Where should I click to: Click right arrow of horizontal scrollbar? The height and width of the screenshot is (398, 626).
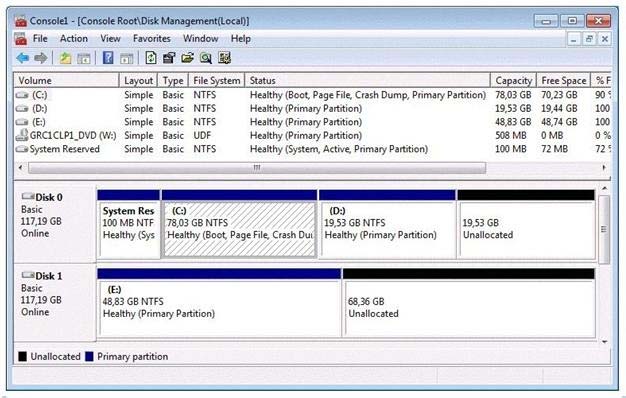(x=604, y=168)
